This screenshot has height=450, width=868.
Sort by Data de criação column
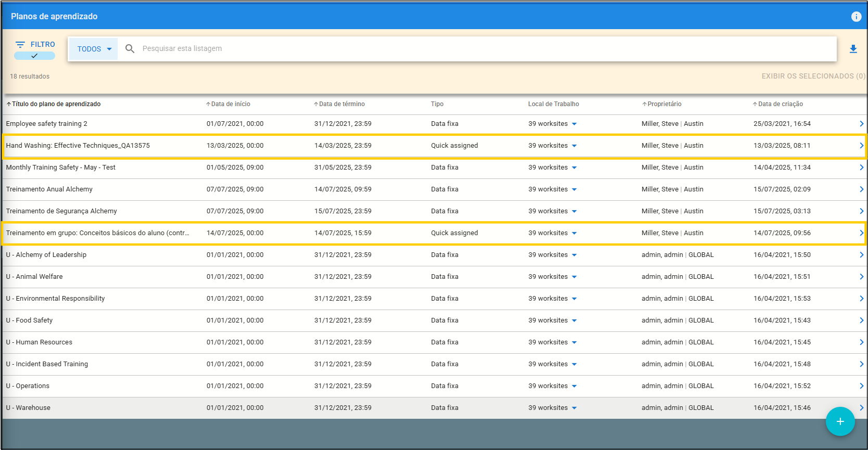point(780,104)
